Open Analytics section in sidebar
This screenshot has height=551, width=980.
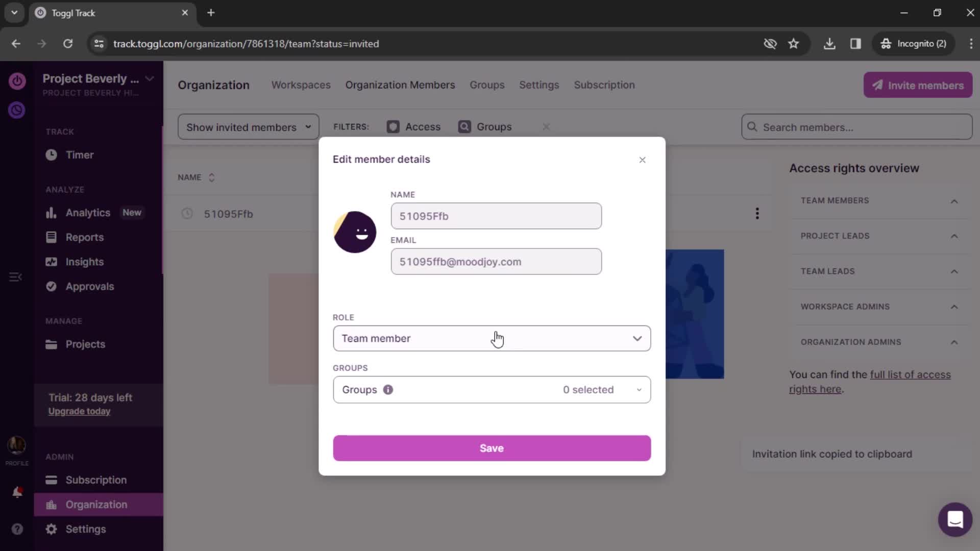(87, 212)
